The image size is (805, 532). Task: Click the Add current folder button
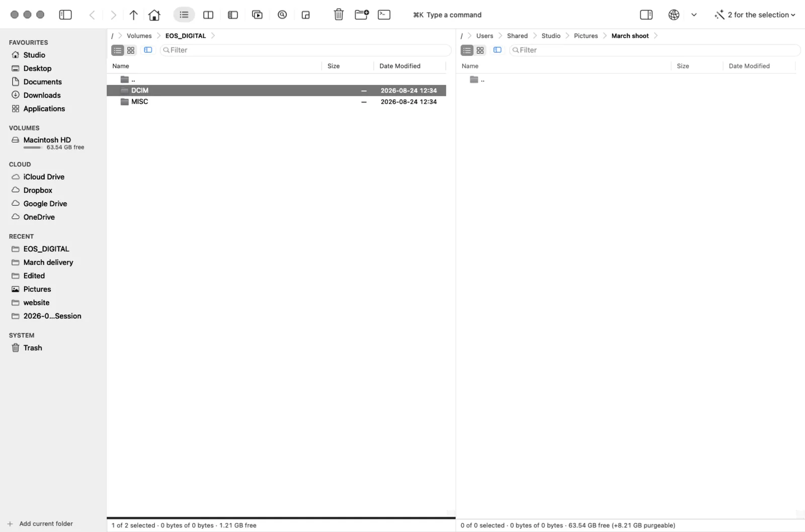pyautogui.click(x=40, y=523)
